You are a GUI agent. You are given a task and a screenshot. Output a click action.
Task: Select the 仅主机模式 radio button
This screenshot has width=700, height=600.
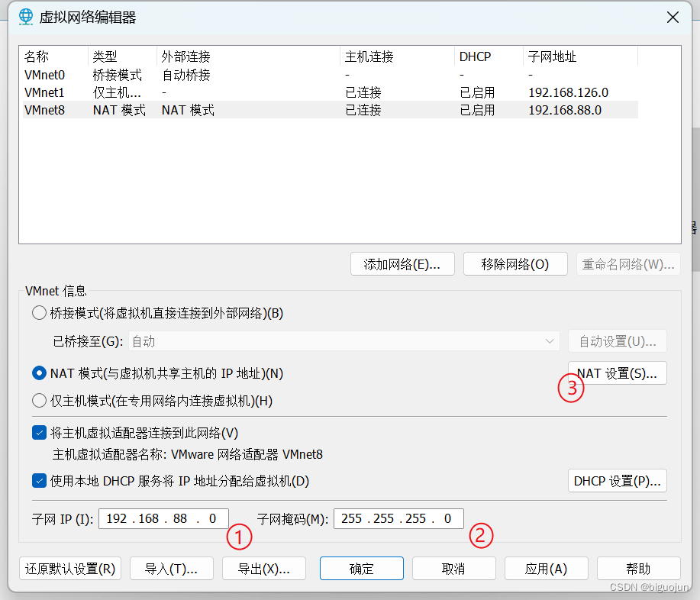coord(39,401)
